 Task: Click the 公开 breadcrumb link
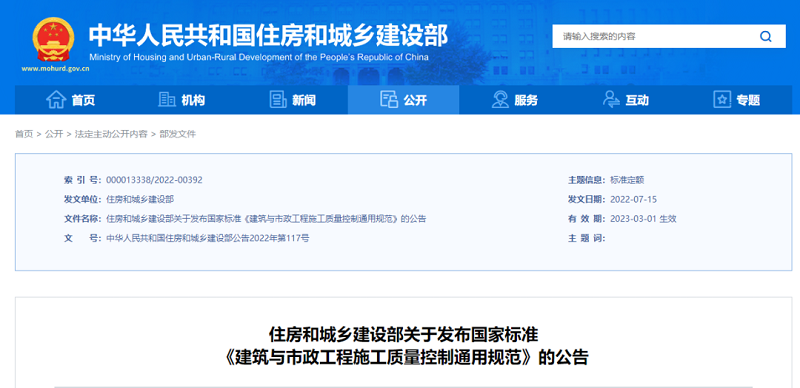click(54, 134)
